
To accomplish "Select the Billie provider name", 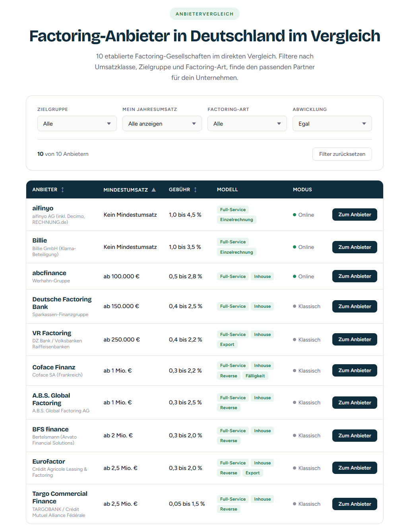I will point(40,240).
